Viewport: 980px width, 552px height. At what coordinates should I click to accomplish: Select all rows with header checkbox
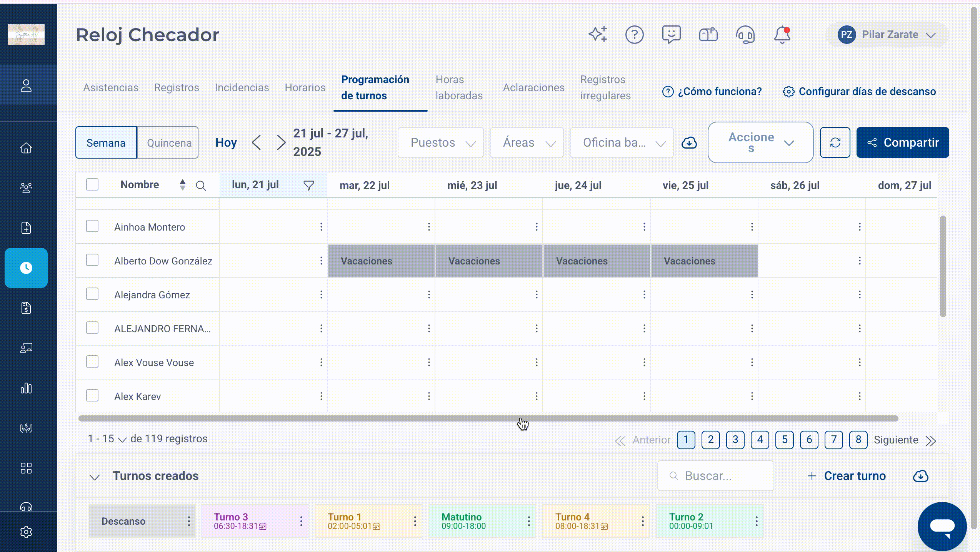[92, 185]
